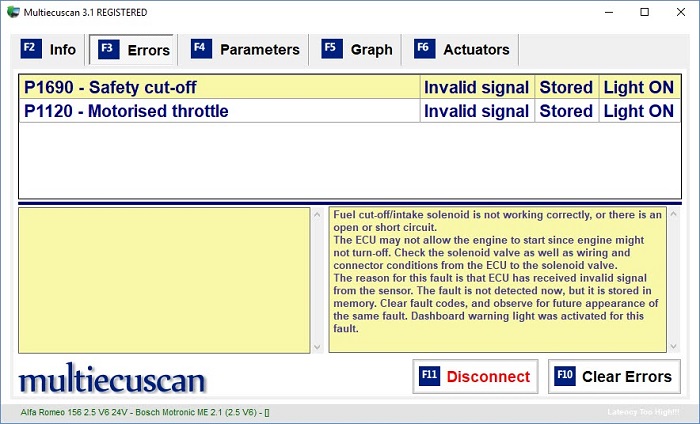This screenshot has width=700, height=424.
Task: Select the P1690 - Safety cut-off row
Action: (350, 87)
